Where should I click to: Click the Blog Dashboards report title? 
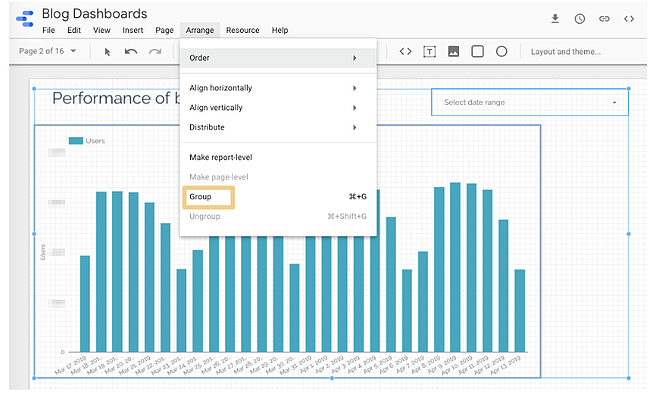pos(94,14)
